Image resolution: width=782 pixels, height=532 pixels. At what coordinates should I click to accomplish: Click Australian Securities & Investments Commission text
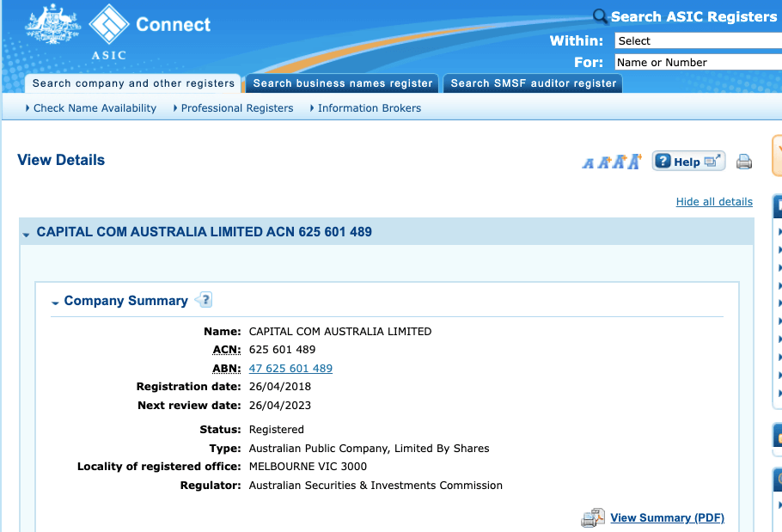376,485
